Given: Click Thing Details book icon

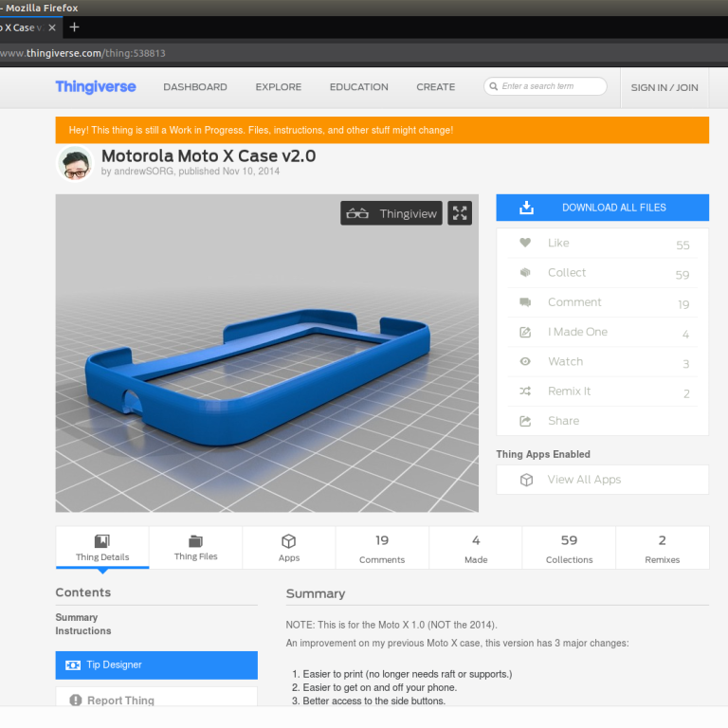Looking at the screenshot, I should pyautogui.click(x=102, y=541).
